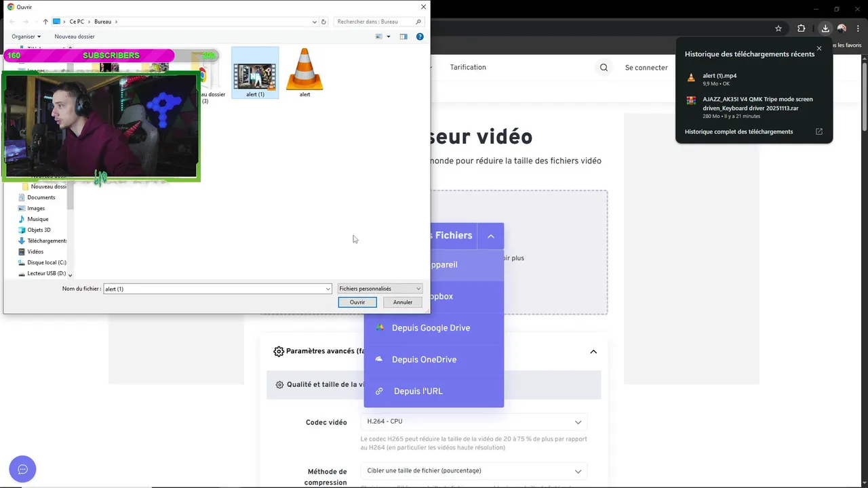Collapse the file source chevron dropdown

490,236
